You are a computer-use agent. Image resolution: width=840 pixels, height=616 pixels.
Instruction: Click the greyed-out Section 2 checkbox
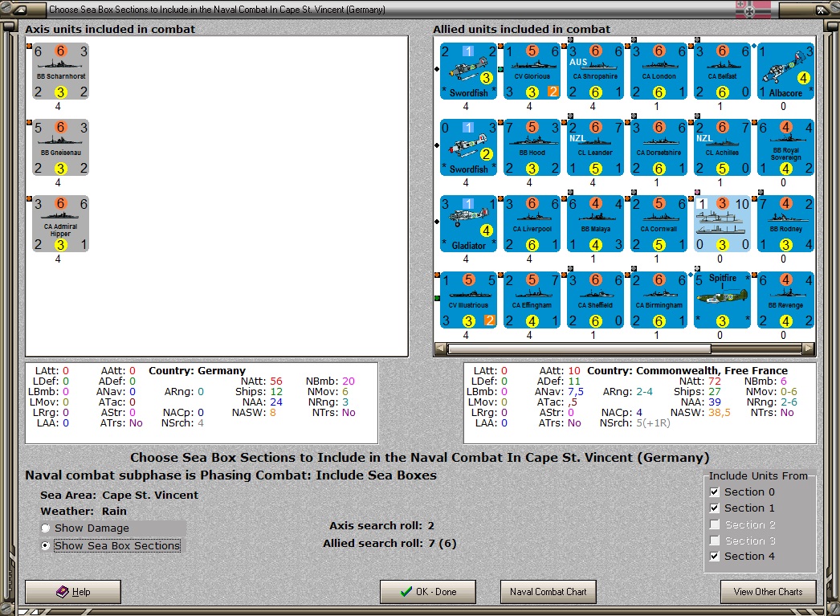point(714,524)
